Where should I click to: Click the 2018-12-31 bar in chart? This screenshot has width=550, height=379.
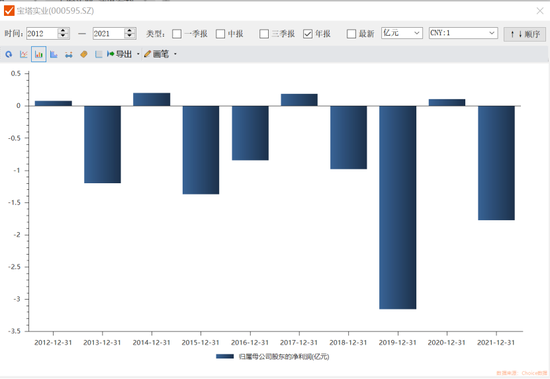coord(348,137)
